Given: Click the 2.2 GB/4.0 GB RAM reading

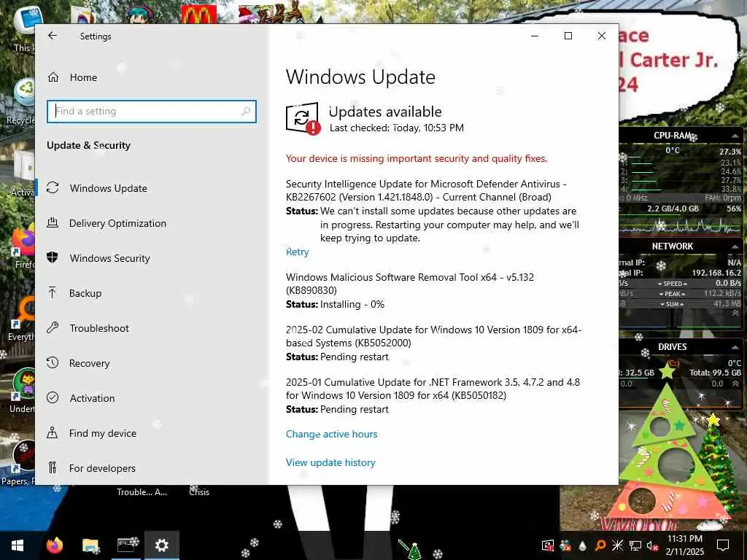Looking at the screenshot, I should pyautogui.click(x=673, y=209).
